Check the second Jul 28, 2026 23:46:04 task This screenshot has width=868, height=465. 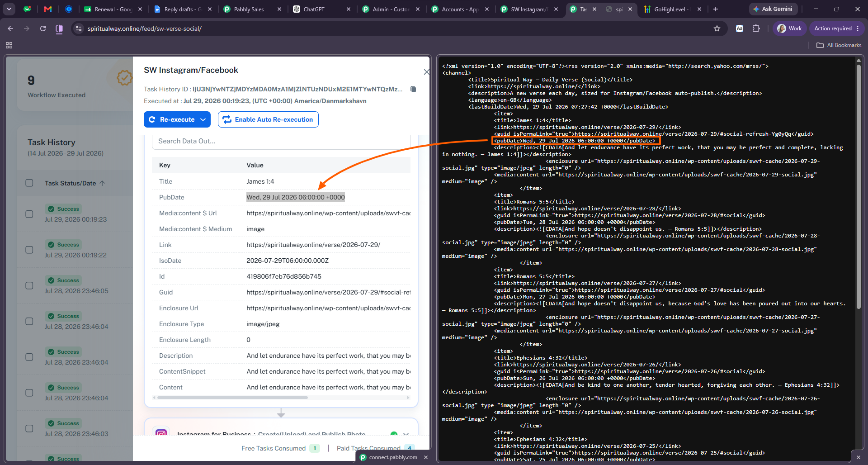[x=29, y=357]
